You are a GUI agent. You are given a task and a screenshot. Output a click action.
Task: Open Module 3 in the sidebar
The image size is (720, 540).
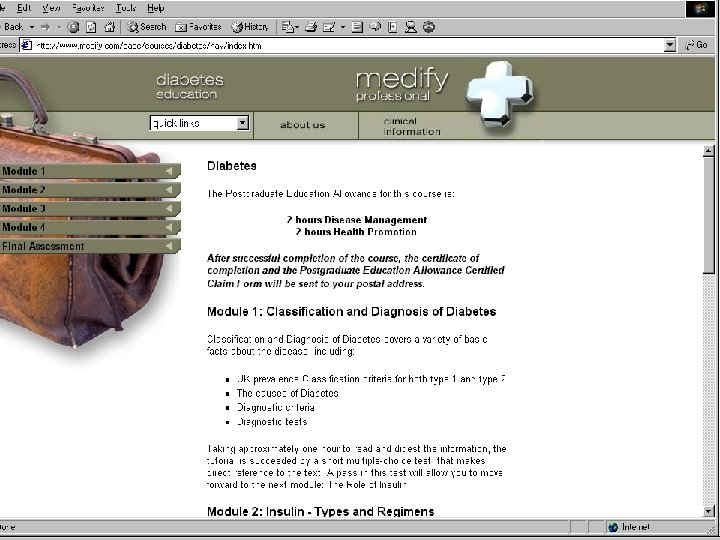coord(90,208)
